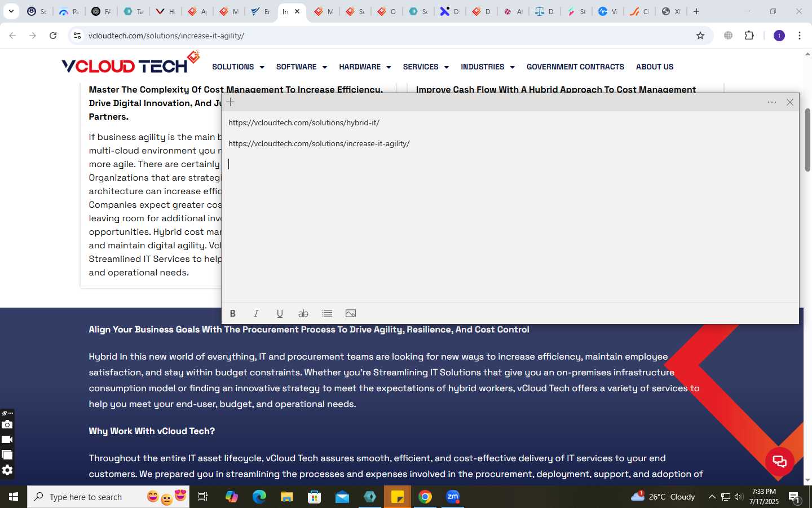
Task: Open the capture tool gallery icon
Action: pos(7,455)
